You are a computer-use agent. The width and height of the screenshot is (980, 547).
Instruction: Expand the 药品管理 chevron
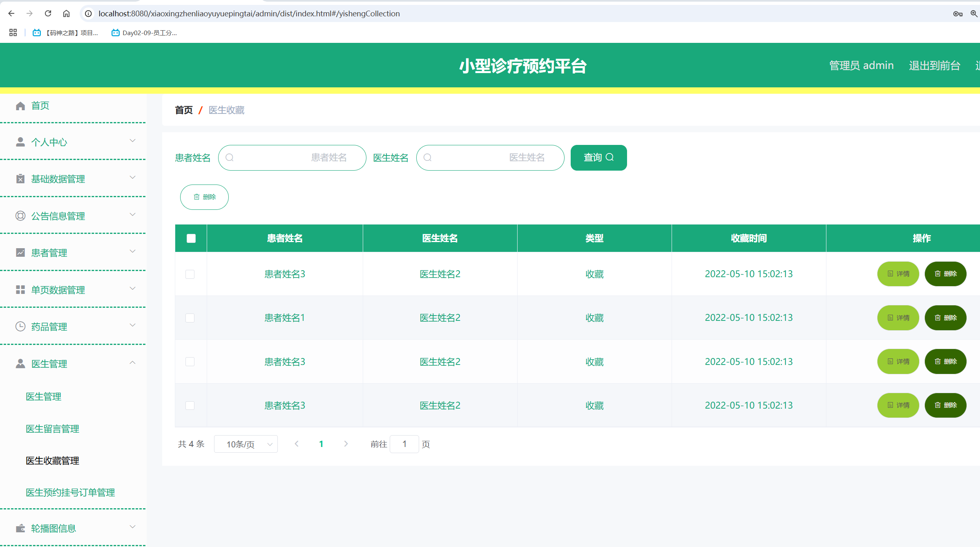click(133, 325)
